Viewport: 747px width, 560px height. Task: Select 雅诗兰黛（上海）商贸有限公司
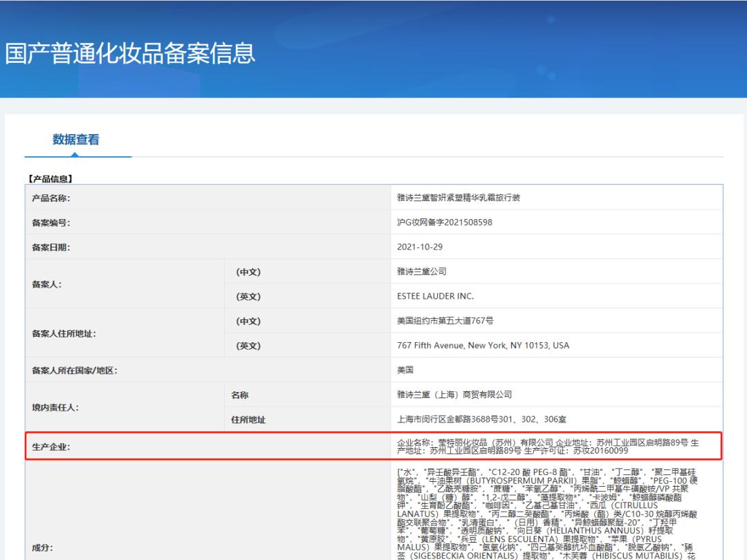(x=454, y=395)
